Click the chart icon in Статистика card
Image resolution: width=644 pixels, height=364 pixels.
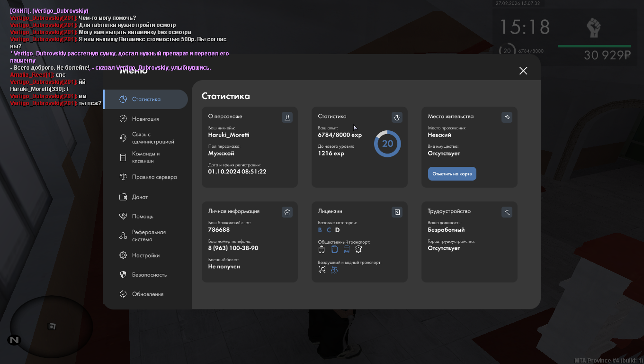[x=397, y=117]
